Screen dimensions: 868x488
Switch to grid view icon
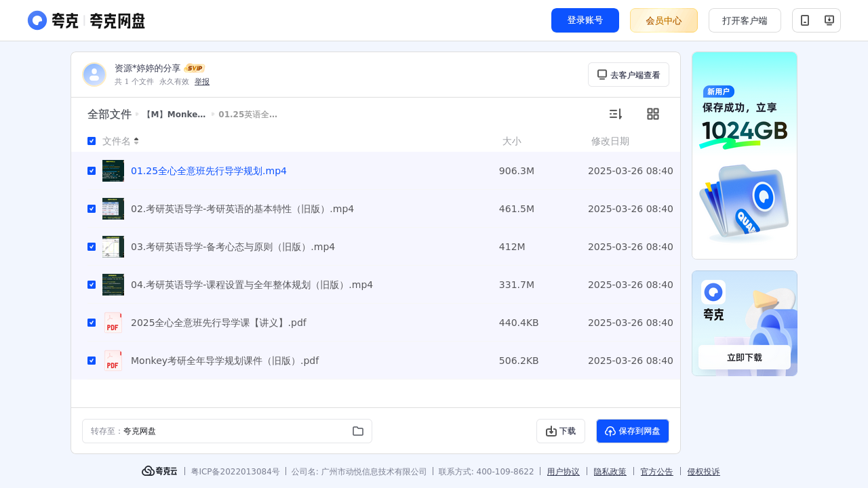(653, 114)
